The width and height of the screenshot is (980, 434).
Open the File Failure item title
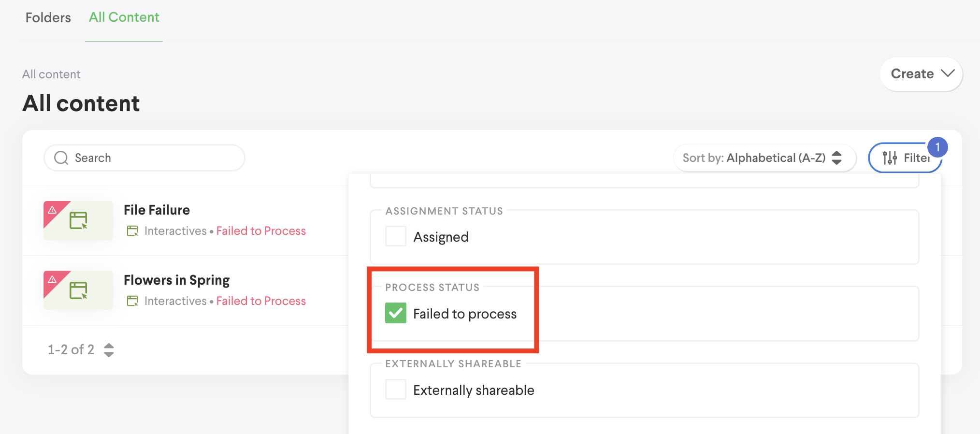[157, 210]
